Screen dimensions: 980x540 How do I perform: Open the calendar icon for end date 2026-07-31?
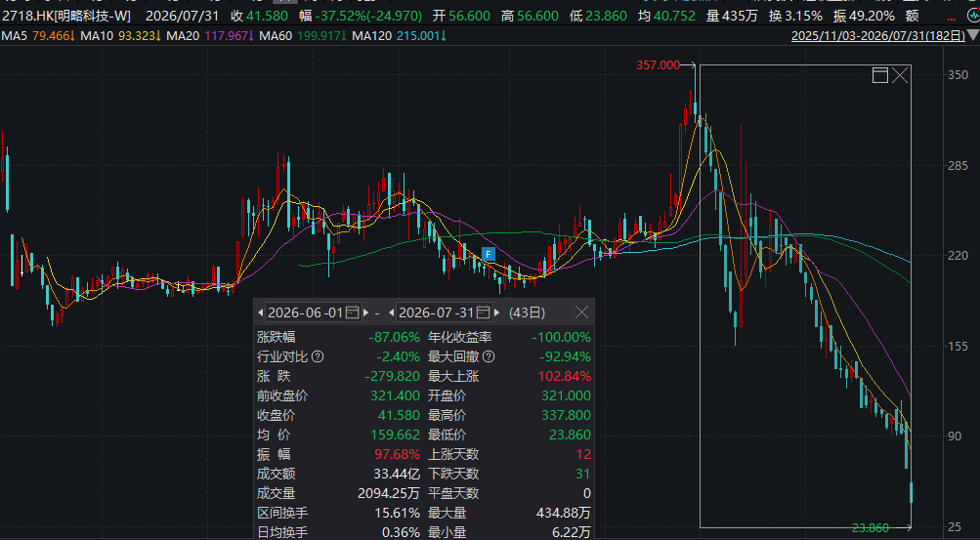[x=483, y=312]
